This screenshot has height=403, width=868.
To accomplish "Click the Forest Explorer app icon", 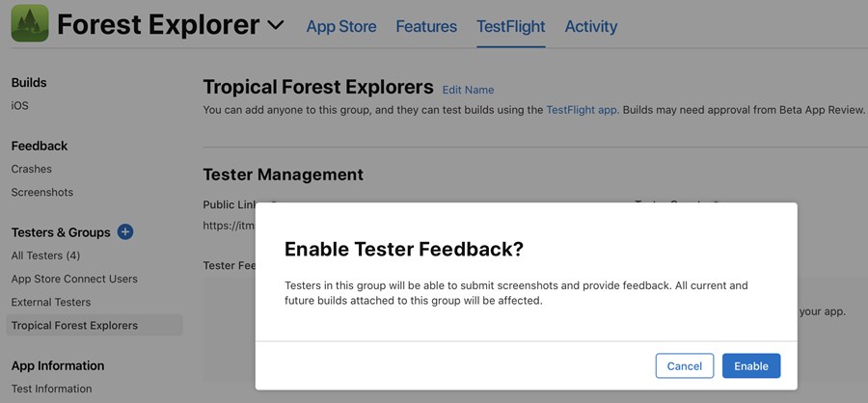I will (30, 23).
